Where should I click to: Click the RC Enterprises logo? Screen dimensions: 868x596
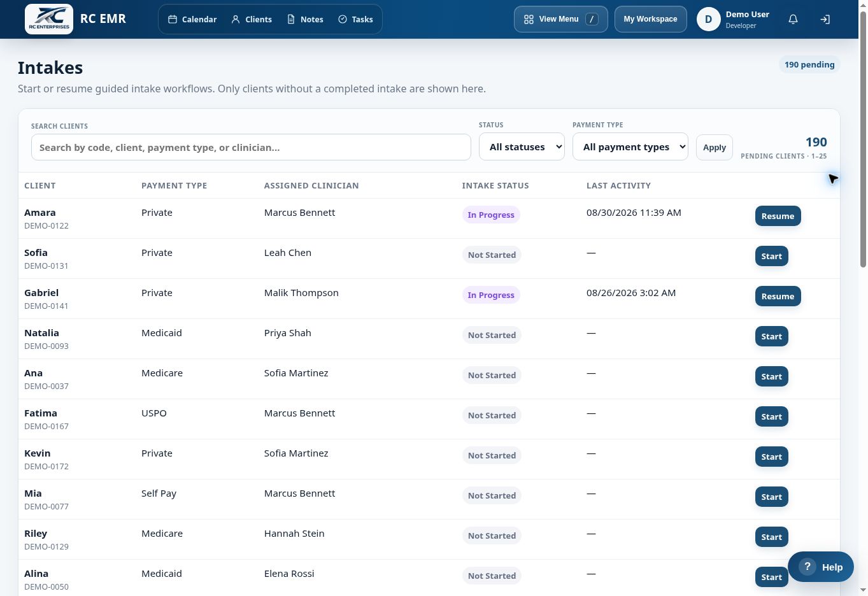pyautogui.click(x=49, y=19)
